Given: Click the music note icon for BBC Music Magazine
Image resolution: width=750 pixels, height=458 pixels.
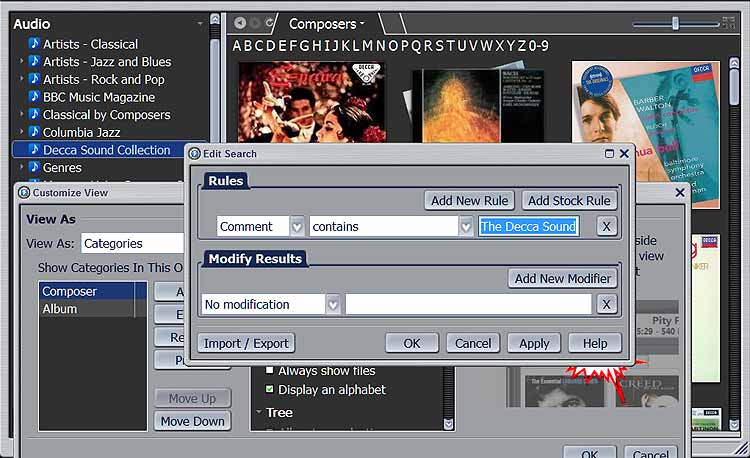Looking at the screenshot, I should pyautogui.click(x=34, y=97).
